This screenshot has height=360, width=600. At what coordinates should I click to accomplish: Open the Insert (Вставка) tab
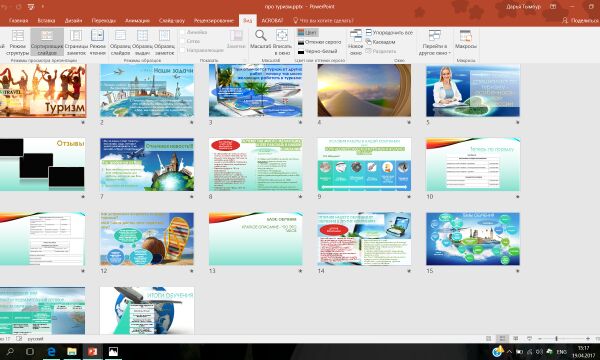point(46,20)
